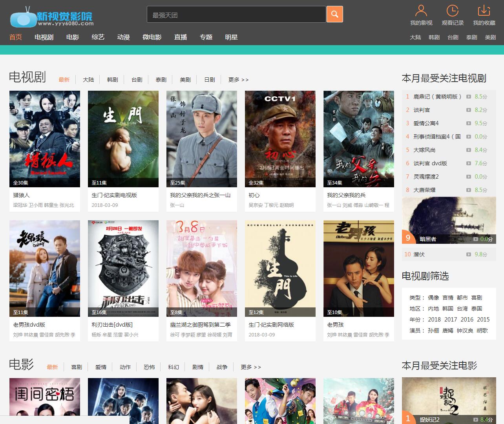The image size is (504, 424).
Task: Click play icon beside 潜伏
Action: 468,254
